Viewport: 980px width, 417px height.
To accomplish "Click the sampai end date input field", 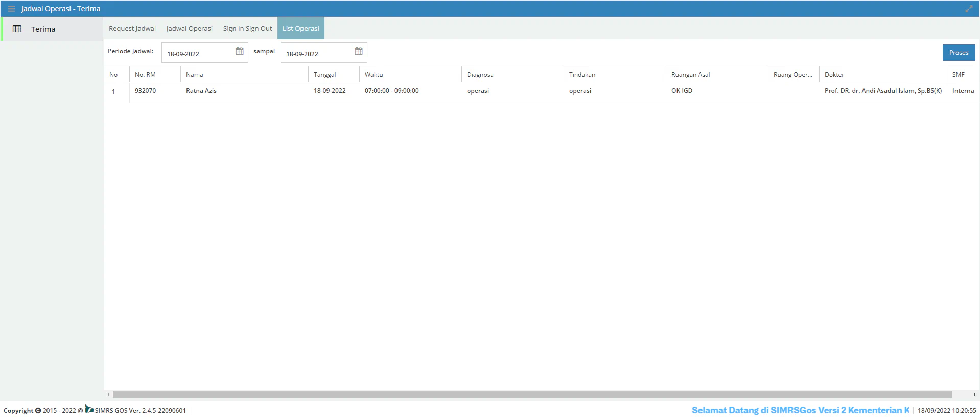I will point(317,53).
